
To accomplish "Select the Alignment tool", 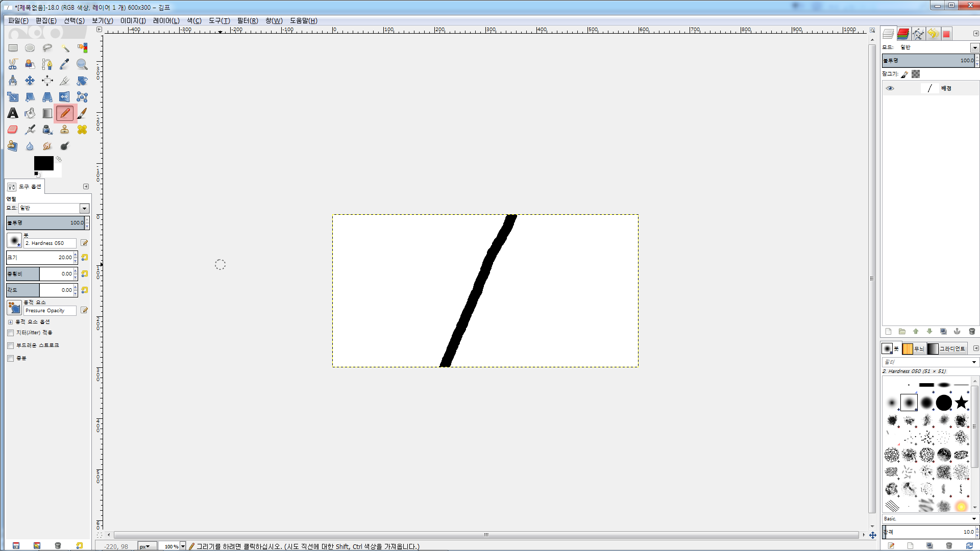I will [47, 81].
